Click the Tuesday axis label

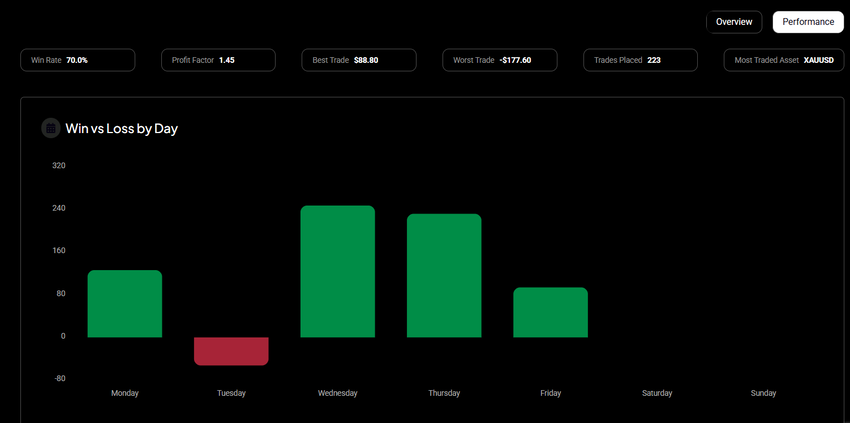coord(231,393)
